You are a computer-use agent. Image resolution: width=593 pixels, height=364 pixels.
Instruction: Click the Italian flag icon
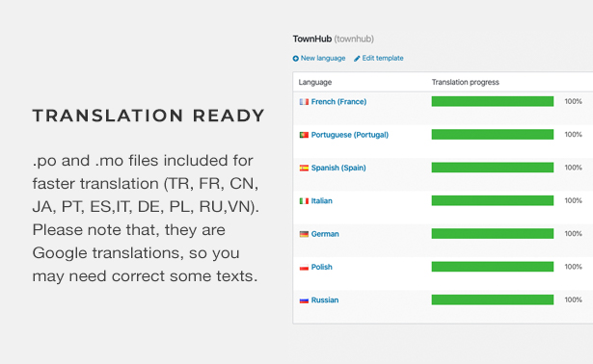[304, 201]
